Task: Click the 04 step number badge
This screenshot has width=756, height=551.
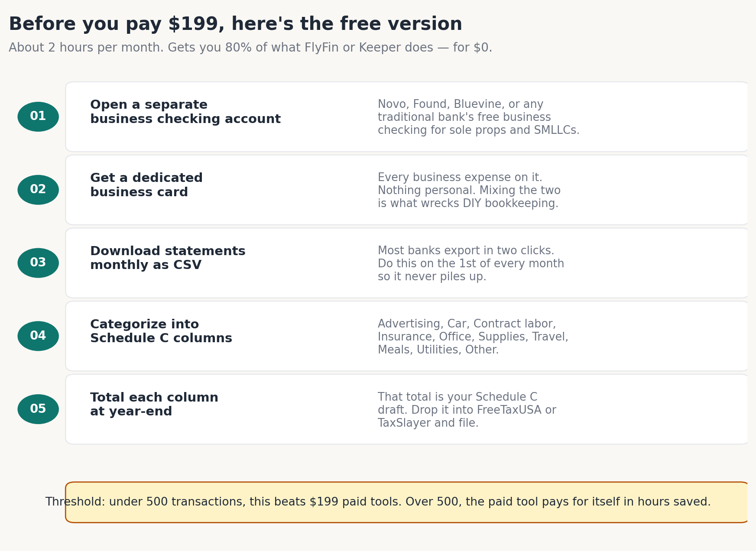Action: (x=38, y=336)
